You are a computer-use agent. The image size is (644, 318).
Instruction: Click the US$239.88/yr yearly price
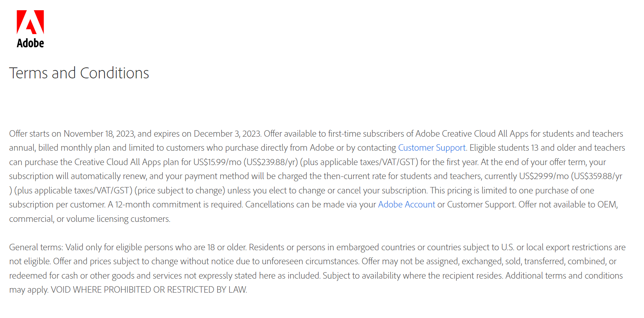(x=270, y=162)
